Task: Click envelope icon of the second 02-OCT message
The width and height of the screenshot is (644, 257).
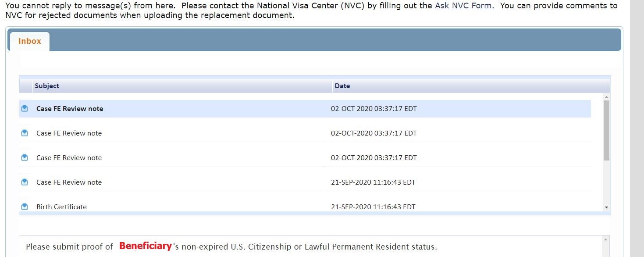Action: (x=25, y=133)
